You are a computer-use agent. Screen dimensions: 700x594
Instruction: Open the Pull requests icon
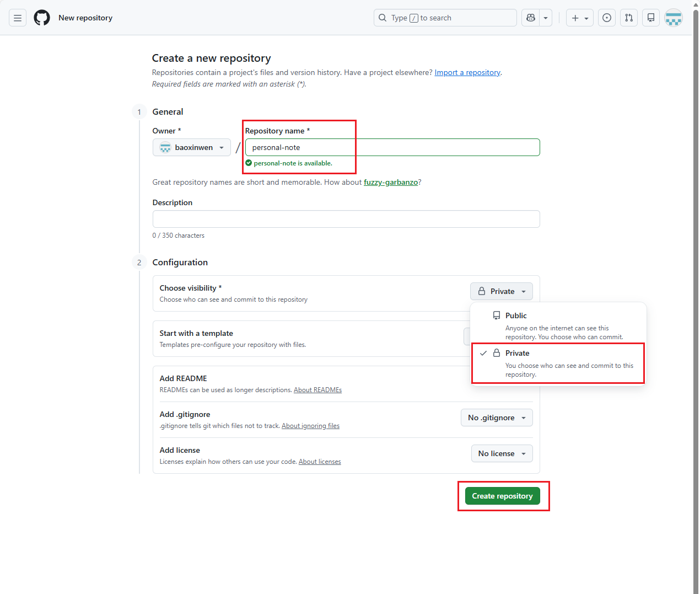click(629, 18)
